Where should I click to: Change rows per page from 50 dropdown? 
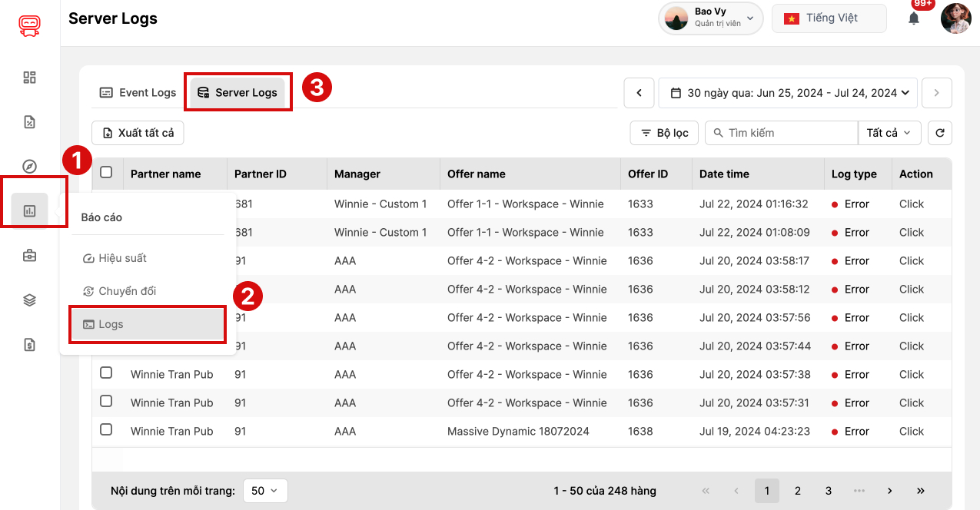pyautogui.click(x=265, y=490)
